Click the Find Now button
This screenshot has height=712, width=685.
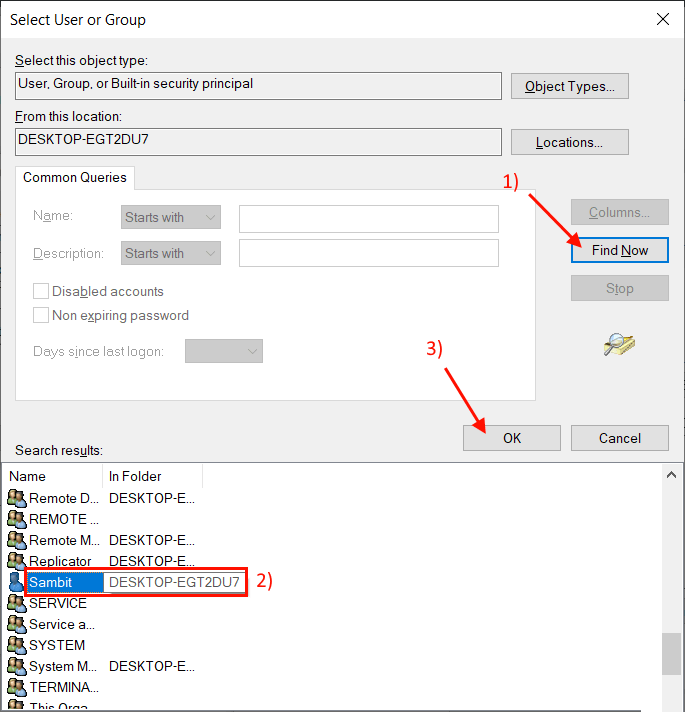click(x=620, y=250)
